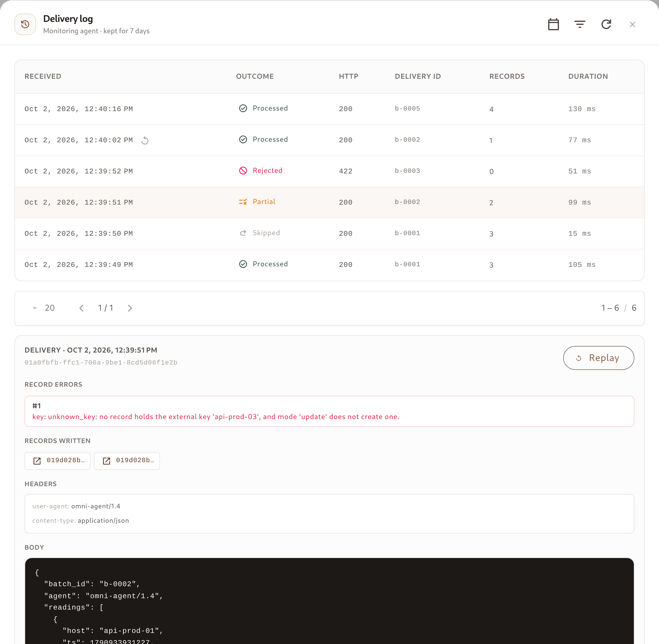Click the DELIVERY ID column header
Viewport: 659px width, 644px height.
pos(418,76)
